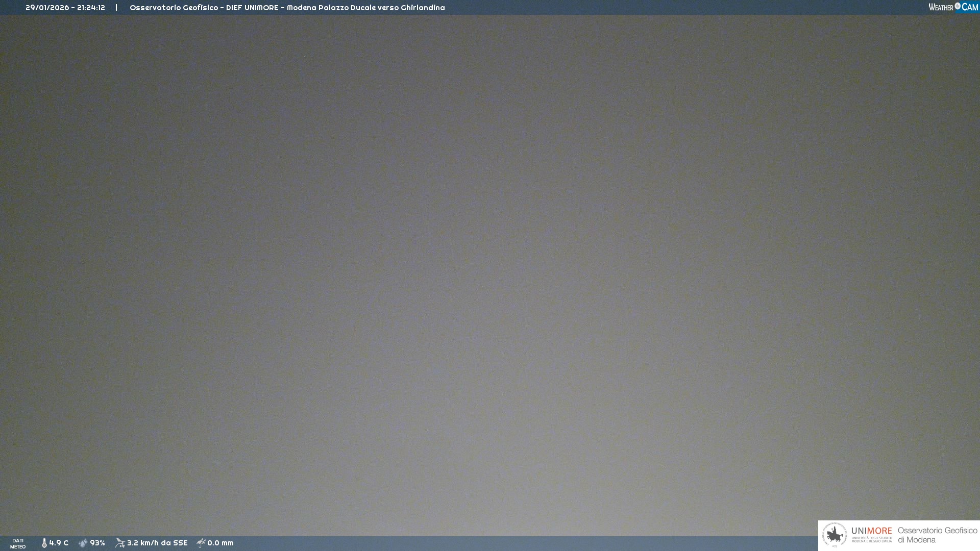Click the UNIMORE wordmark logo

point(871,531)
